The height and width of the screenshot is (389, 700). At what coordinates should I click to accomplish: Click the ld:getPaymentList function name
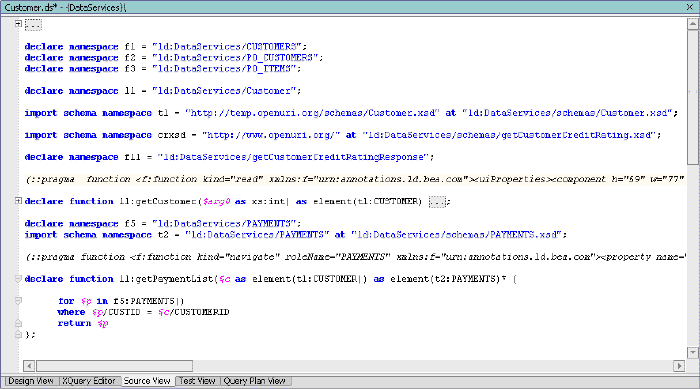tap(166, 279)
